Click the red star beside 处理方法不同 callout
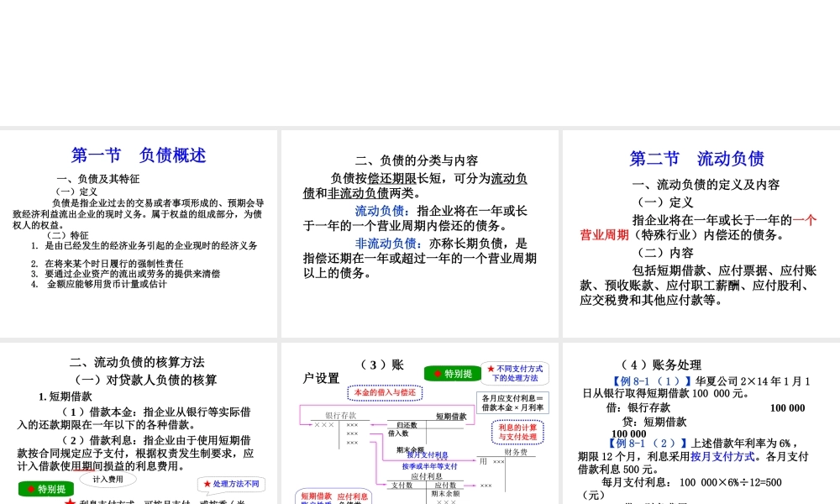This screenshot has width=840, height=504. 207,486
